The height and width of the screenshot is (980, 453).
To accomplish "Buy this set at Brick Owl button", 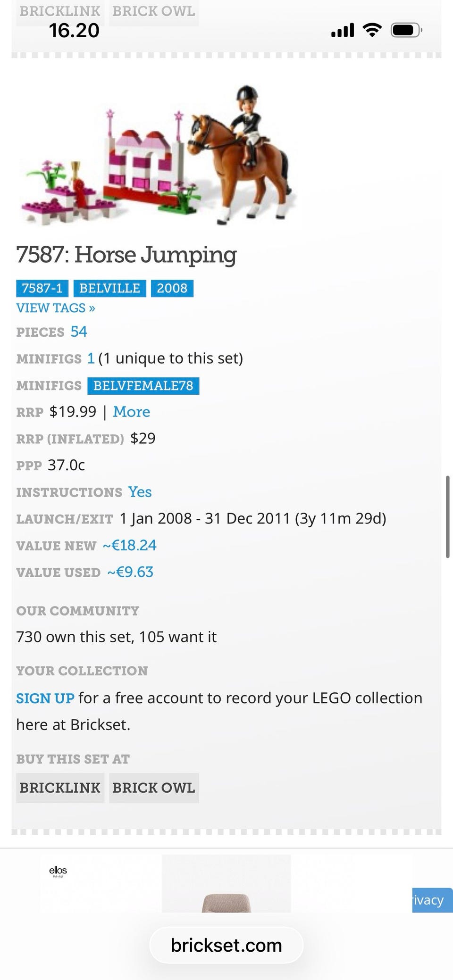I will point(154,788).
